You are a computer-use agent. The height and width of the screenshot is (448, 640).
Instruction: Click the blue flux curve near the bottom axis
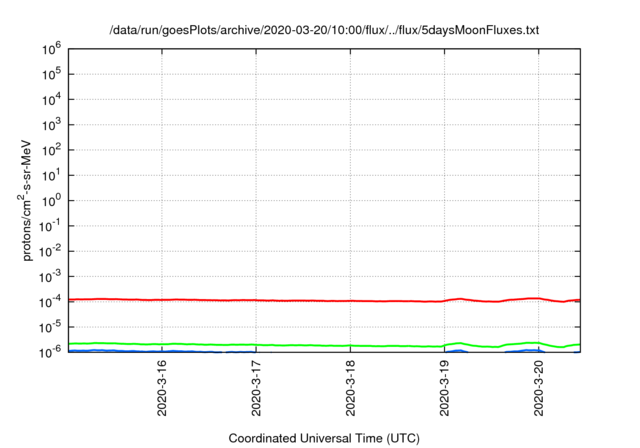tap(98, 350)
